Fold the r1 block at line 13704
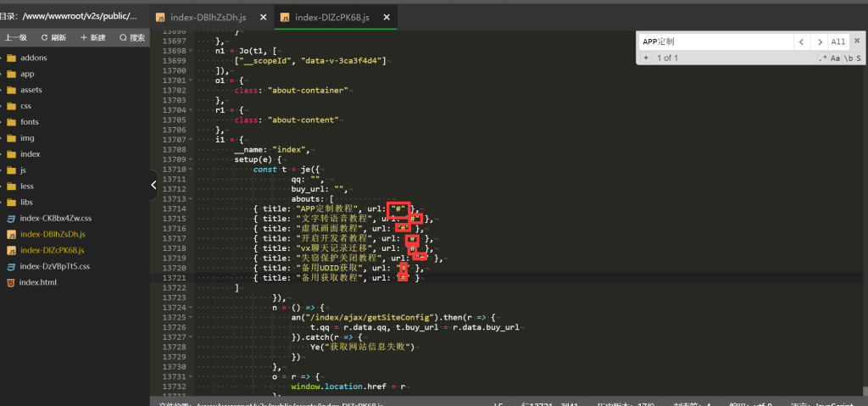The image size is (868, 406). pos(191,110)
